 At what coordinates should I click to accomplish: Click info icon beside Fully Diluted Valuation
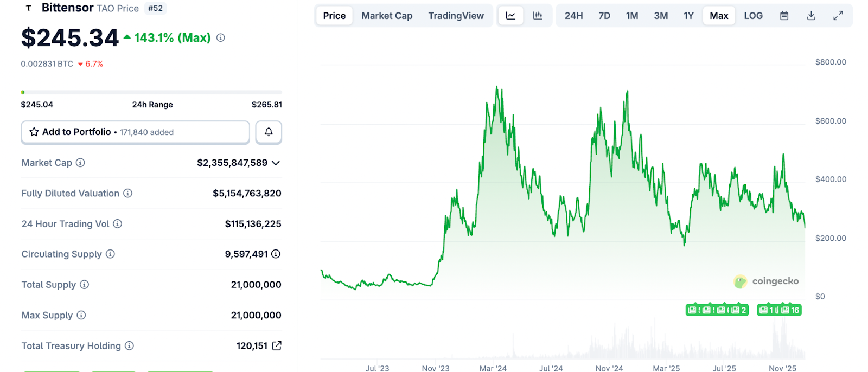[128, 193]
